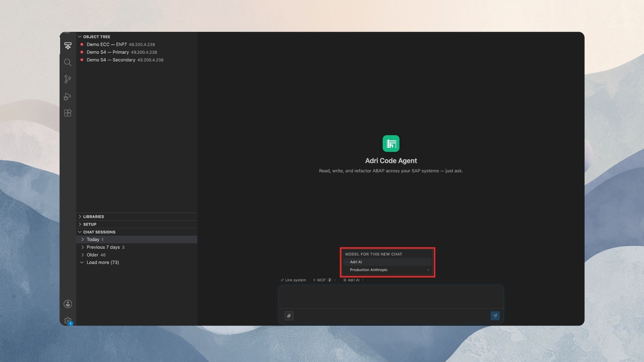Open the MCP servers dropdown
Screen dimensions: 644x362
point(324,280)
